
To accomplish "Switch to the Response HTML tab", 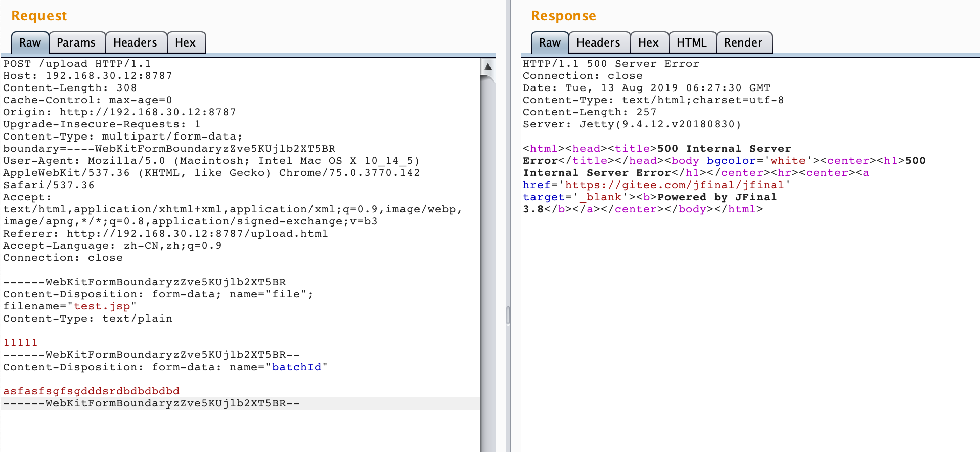I will (692, 42).
